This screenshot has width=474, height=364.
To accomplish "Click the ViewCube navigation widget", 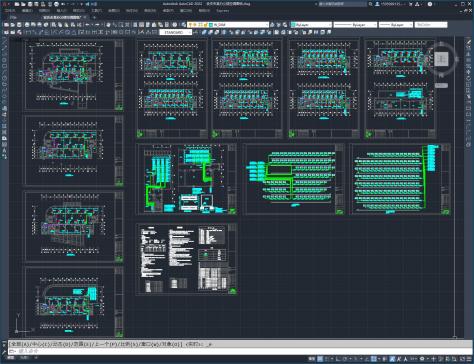I will (442, 59).
